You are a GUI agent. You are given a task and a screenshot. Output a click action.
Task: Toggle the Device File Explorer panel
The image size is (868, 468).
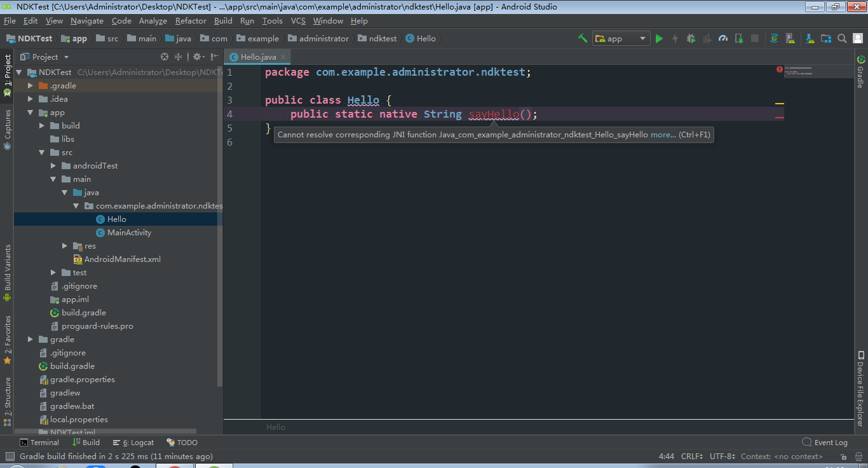[861, 389]
